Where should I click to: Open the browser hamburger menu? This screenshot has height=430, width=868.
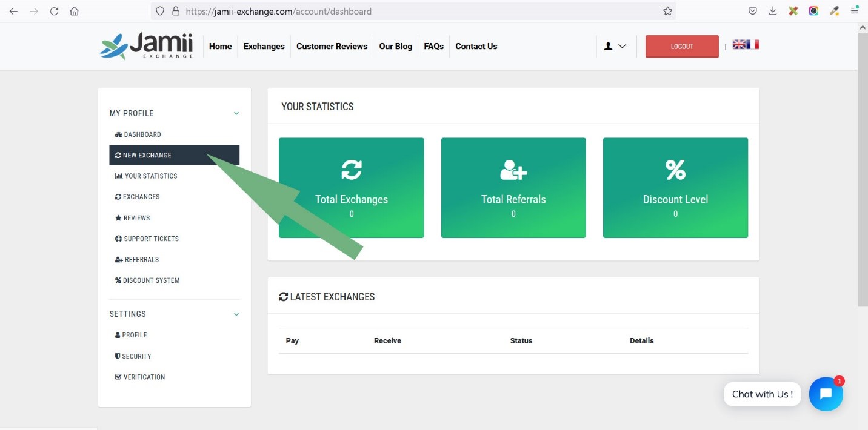pyautogui.click(x=855, y=11)
